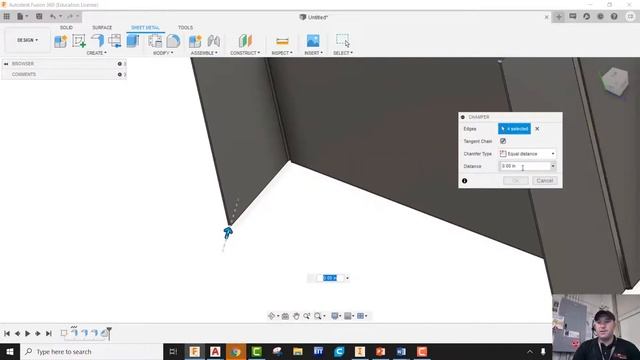Click the extensions icon beside the plus

click(x=573, y=17)
